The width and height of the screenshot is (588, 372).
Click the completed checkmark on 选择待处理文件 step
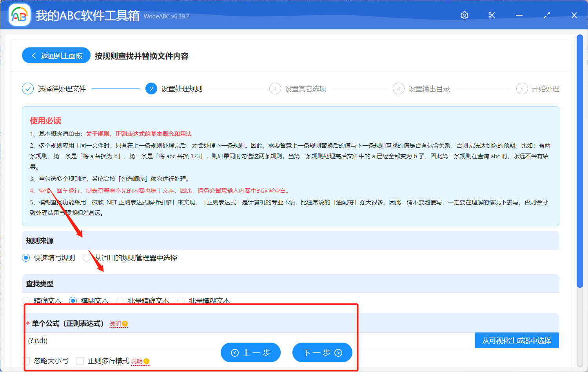(x=27, y=88)
